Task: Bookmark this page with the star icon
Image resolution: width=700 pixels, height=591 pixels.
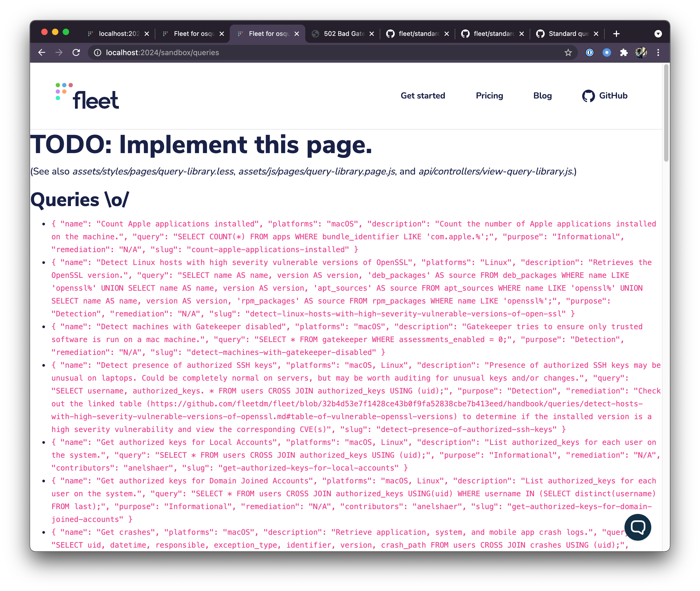Action: (x=568, y=52)
